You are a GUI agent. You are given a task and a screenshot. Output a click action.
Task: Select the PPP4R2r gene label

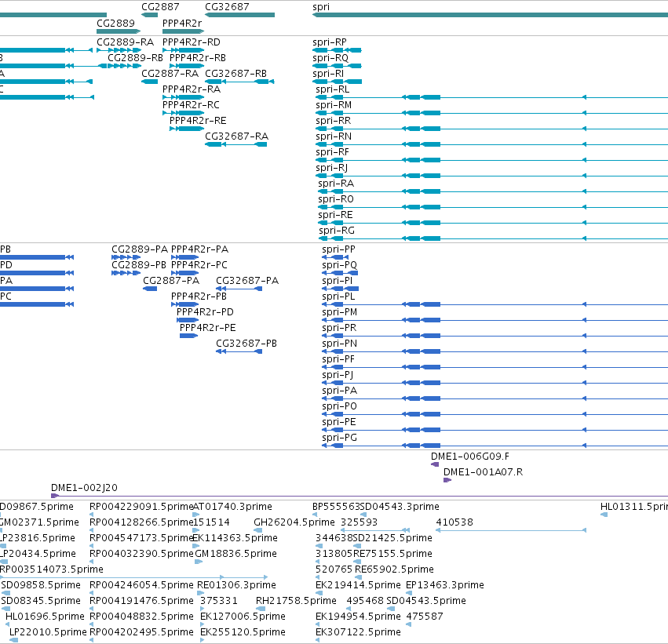(182, 23)
